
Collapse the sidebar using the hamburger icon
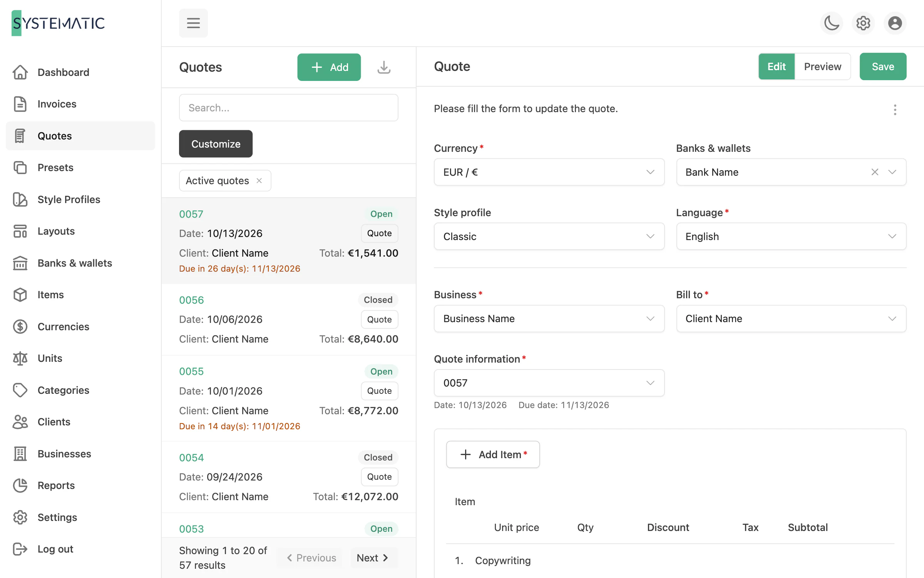coord(193,23)
